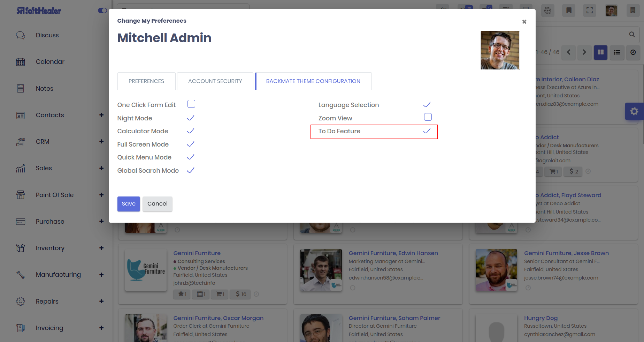
Task: Select Backmate Theme Configuration tab
Action: coord(313,81)
